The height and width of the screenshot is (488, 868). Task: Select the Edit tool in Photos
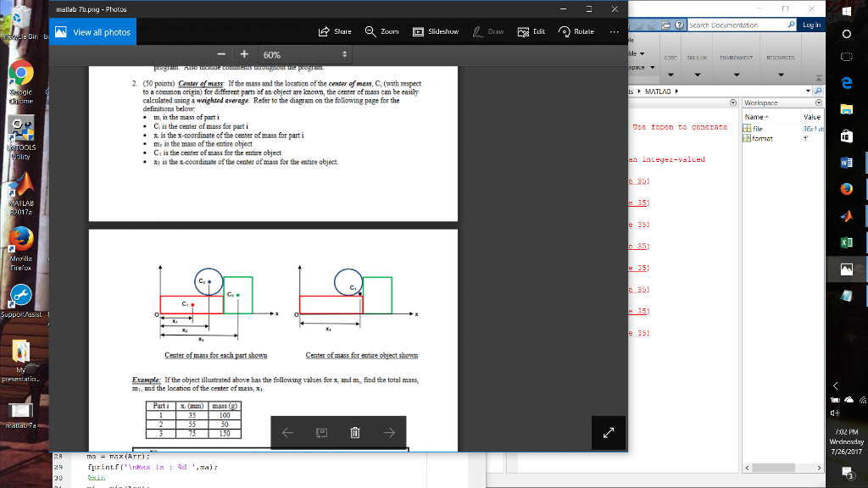point(530,31)
